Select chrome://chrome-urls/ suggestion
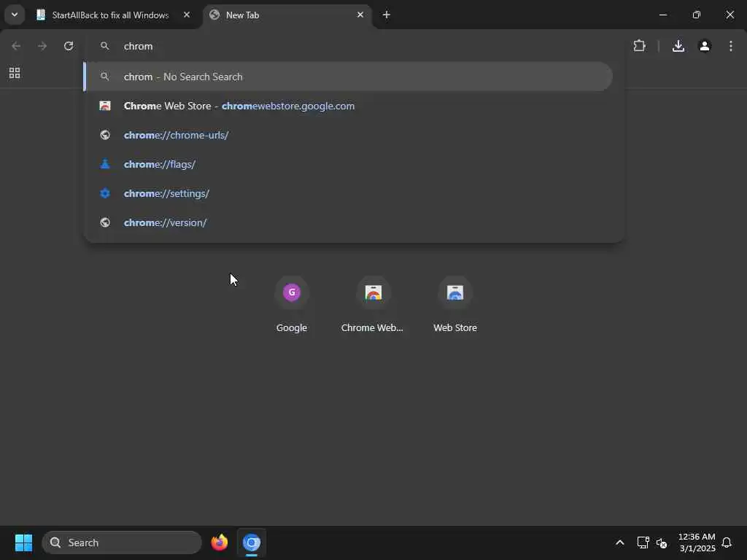747x560 pixels. [348, 135]
